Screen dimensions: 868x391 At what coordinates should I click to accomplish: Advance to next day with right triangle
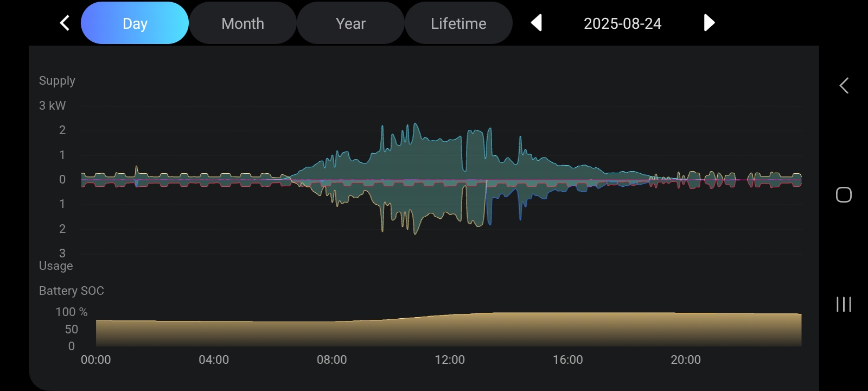click(709, 23)
